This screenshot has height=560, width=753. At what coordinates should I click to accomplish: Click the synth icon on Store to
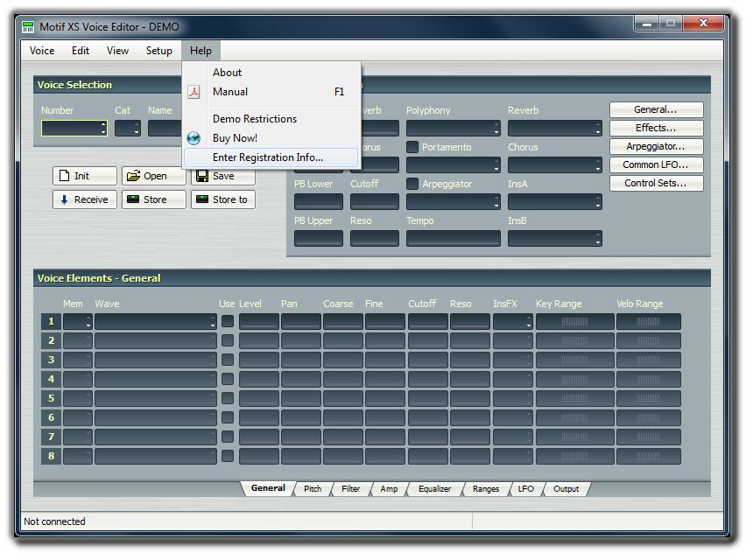202,199
